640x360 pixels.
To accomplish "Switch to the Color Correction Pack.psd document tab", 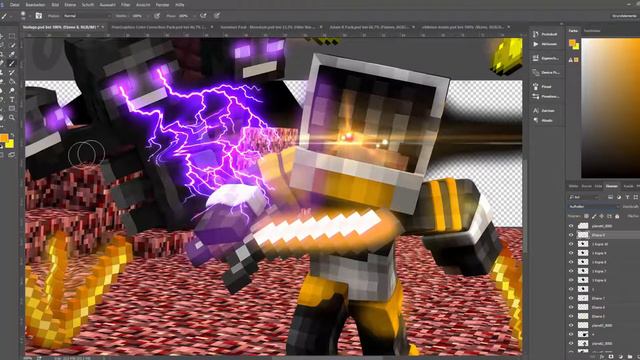I will pyautogui.click(x=159, y=27).
